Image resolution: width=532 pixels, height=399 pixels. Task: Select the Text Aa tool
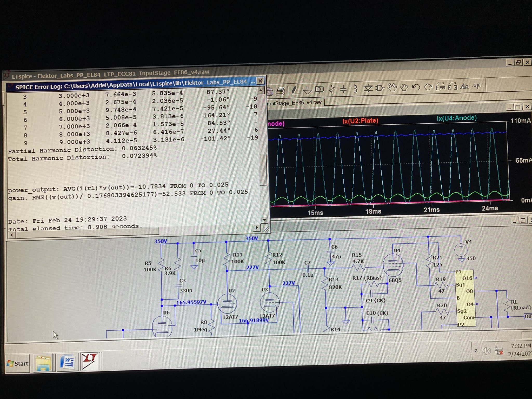click(464, 86)
